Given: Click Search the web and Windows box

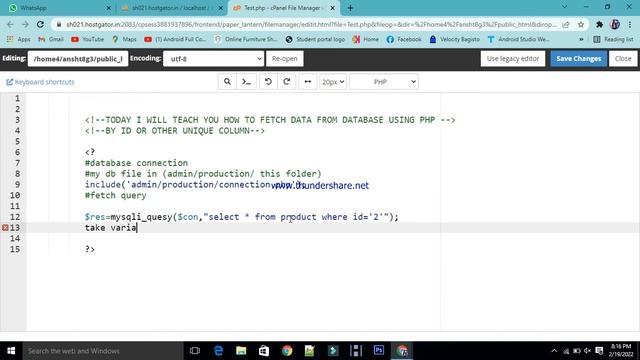Looking at the screenshot, I should pyautogui.click(x=102, y=351).
